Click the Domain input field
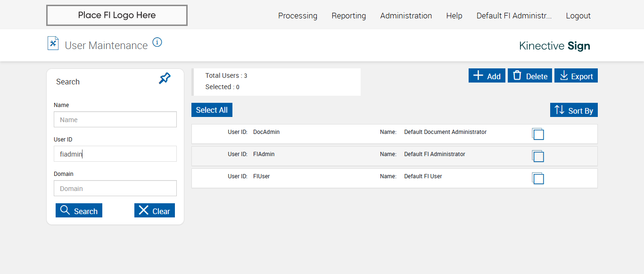This screenshot has height=274, width=644. coord(115,188)
